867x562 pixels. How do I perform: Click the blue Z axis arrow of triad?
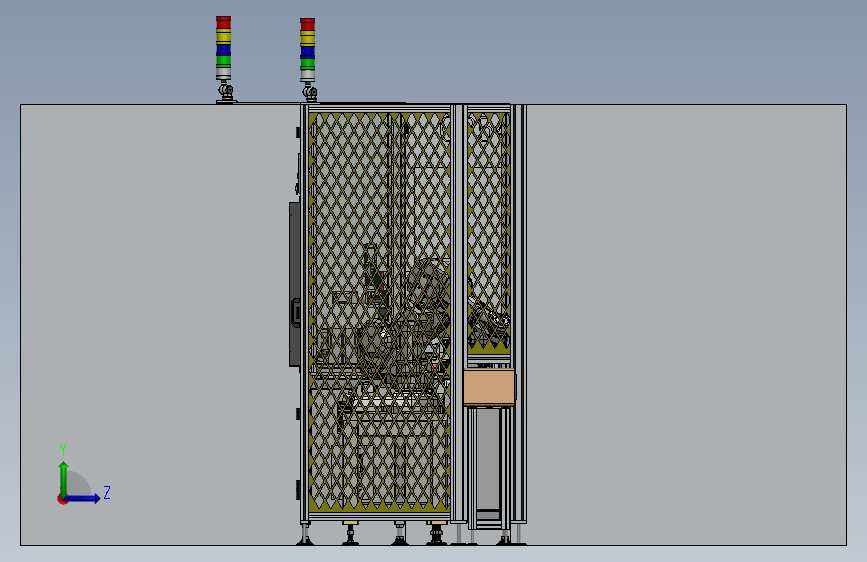[83, 498]
